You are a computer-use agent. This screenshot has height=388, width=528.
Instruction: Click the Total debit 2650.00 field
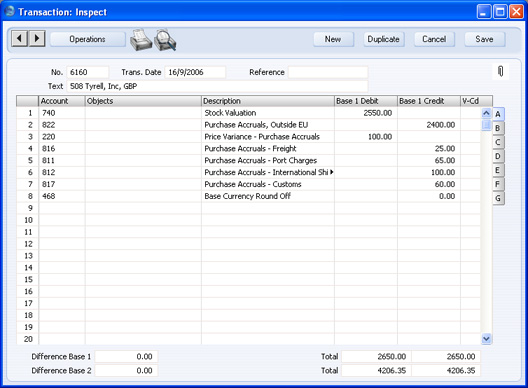[x=376, y=356]
